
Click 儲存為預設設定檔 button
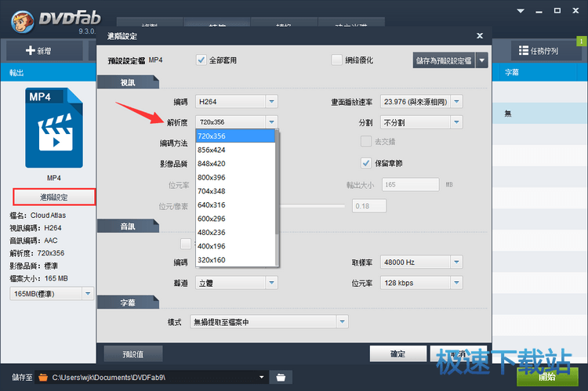tap(444, 60)
